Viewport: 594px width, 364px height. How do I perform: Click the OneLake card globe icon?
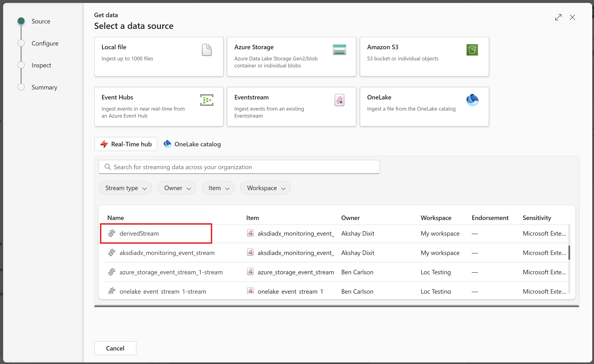point(472,100)
